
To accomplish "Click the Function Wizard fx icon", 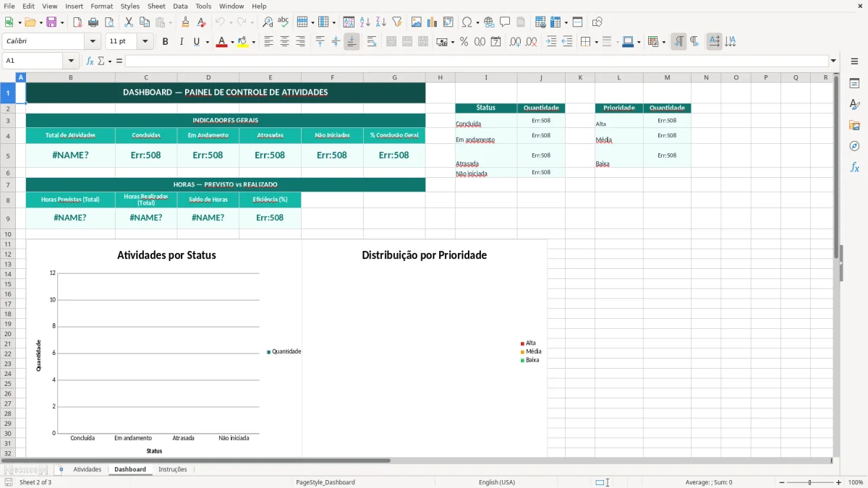I will click(x=90, y=61).
